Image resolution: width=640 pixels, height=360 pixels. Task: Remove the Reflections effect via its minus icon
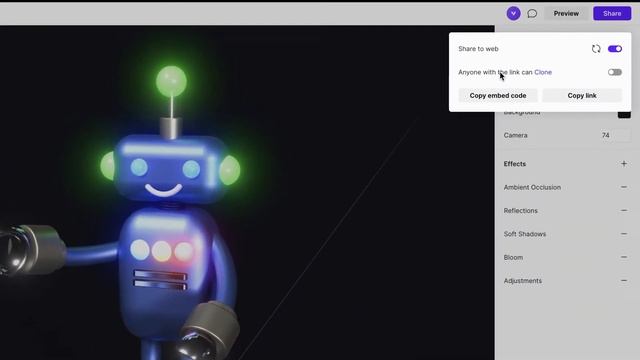(624, 211)
